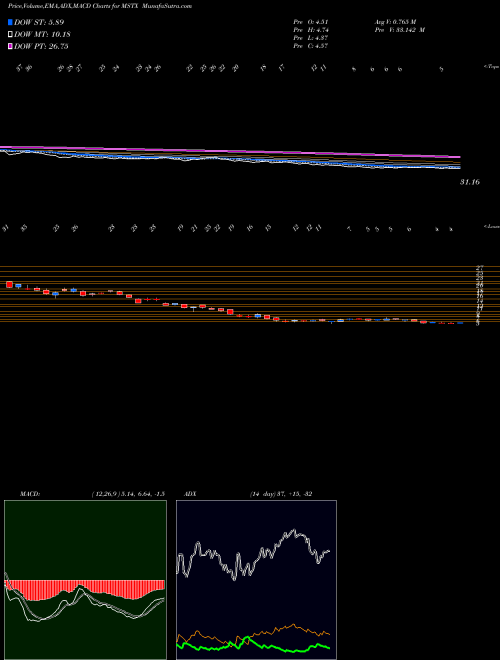Click the magenta DOW PT legend swatch
The width and height of the screenshot is (500, 660).
10,46
